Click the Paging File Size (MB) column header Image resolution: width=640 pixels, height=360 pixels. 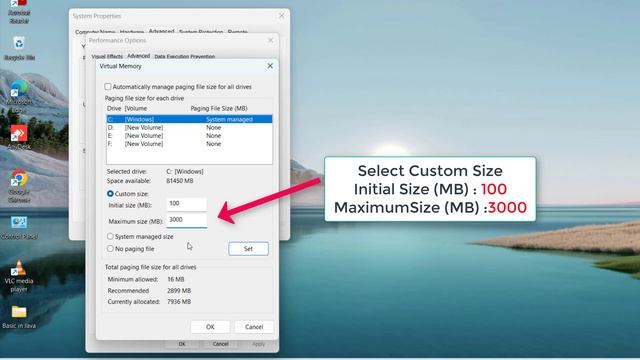219,108
